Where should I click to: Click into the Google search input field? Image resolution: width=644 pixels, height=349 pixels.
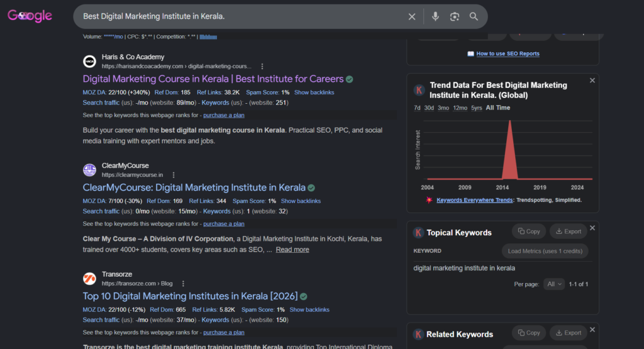(x=242, y=16)
